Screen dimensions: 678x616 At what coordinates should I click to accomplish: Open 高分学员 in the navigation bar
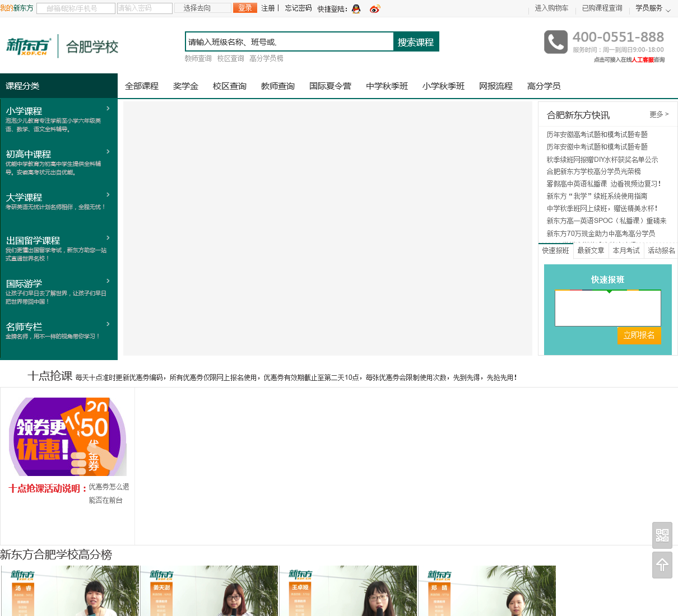point(544,86)
